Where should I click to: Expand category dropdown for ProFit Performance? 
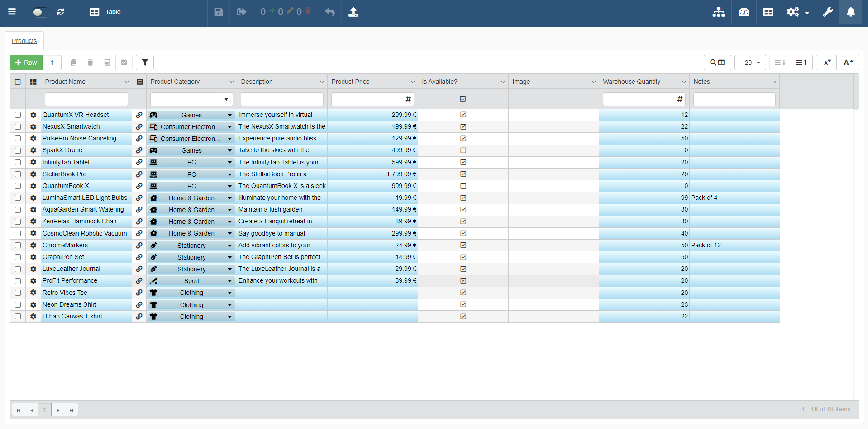(x=229, y=281)
